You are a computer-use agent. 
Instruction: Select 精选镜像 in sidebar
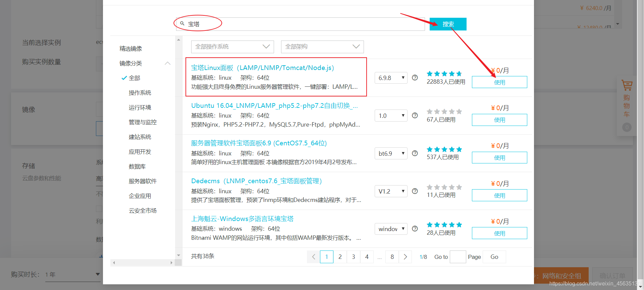[130, 49]
